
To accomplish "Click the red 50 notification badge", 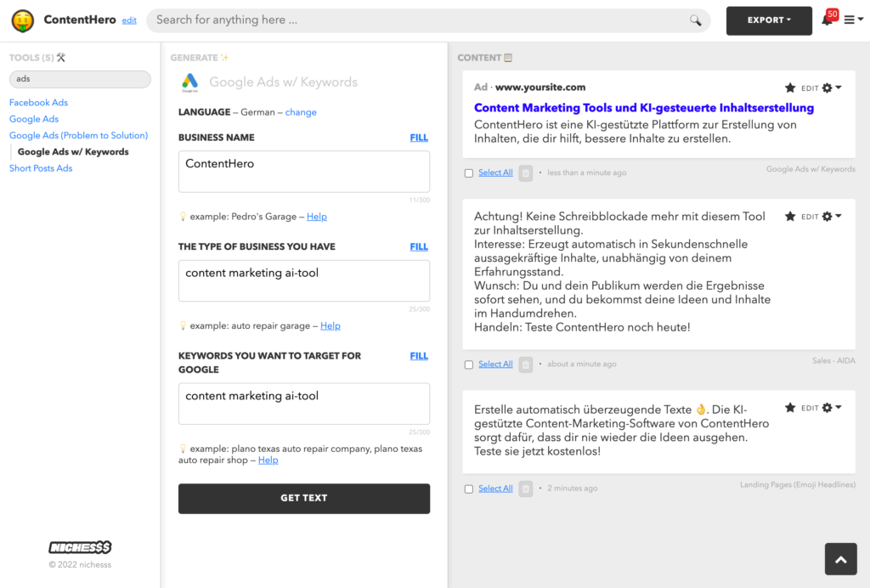I will (833, 14).
